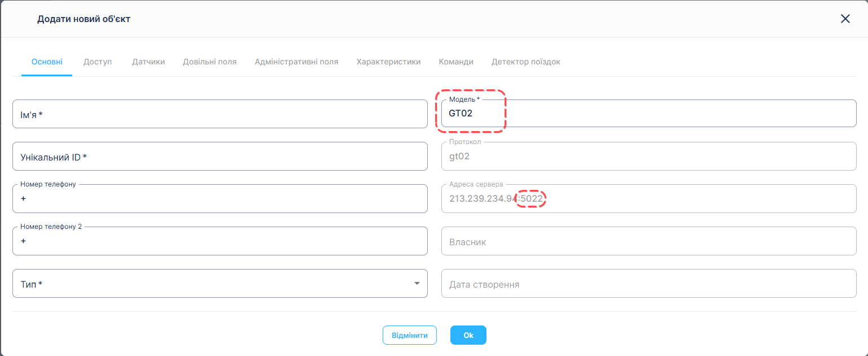The width and height of the screenshot is (868, 356).
Task: Switch to the Команди tab
Action: point(456,62)
